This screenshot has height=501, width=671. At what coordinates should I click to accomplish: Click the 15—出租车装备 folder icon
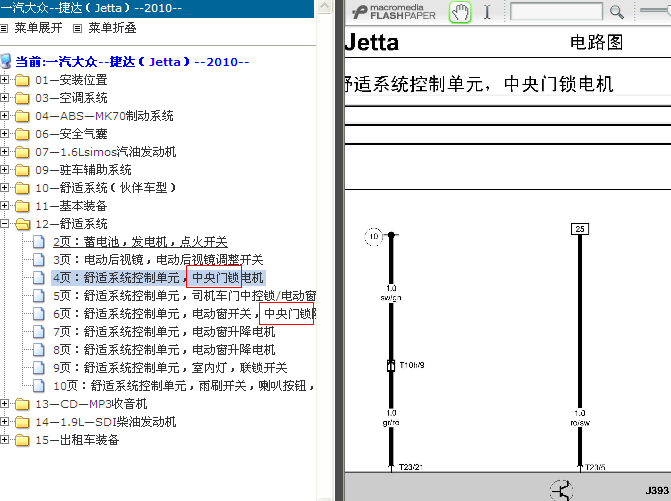pos(22,440)
